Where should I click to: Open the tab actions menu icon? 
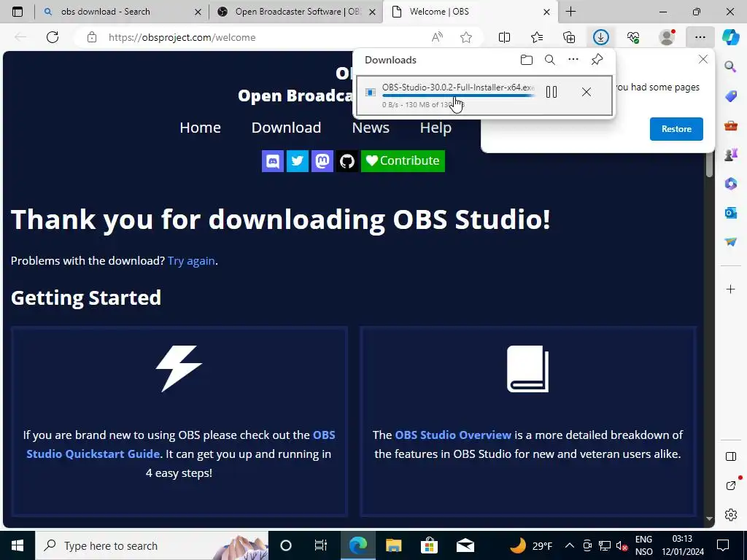[x=18, y=12]
